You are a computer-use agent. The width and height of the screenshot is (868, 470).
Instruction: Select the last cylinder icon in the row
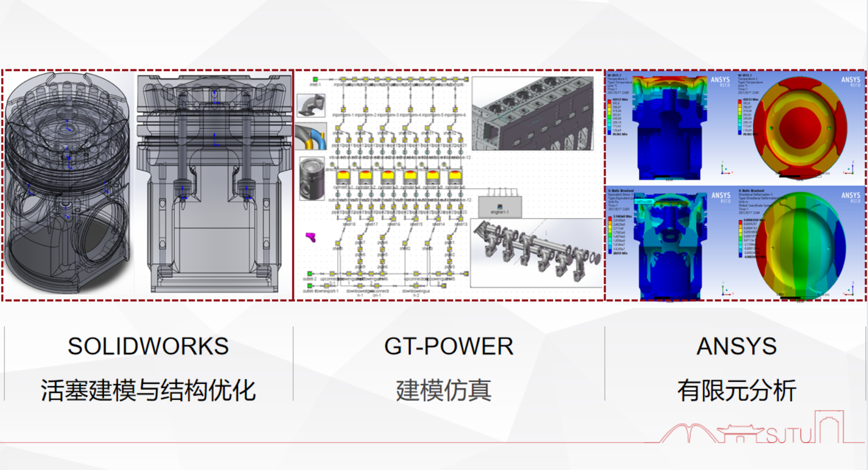(455, 177)
